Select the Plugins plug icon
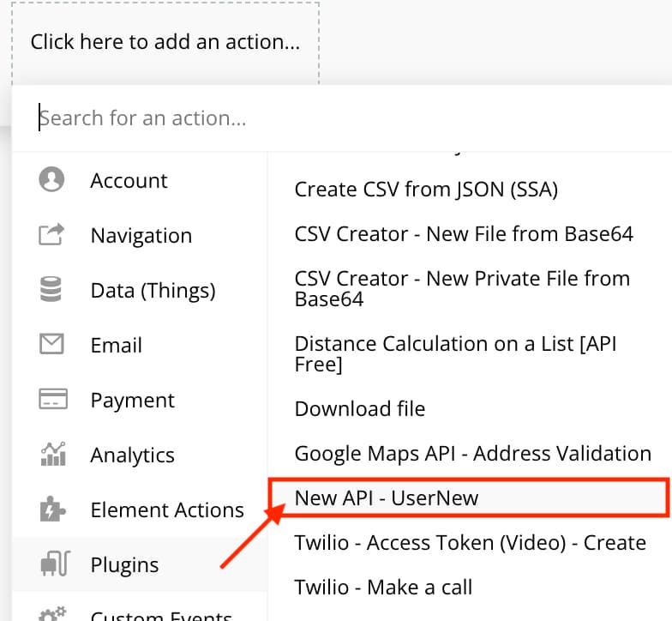This screenshot has width=672, height=621. pos(55,564)
